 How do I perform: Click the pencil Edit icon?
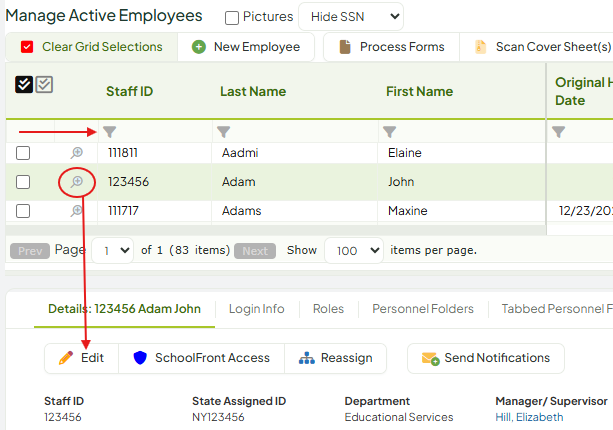66,358
